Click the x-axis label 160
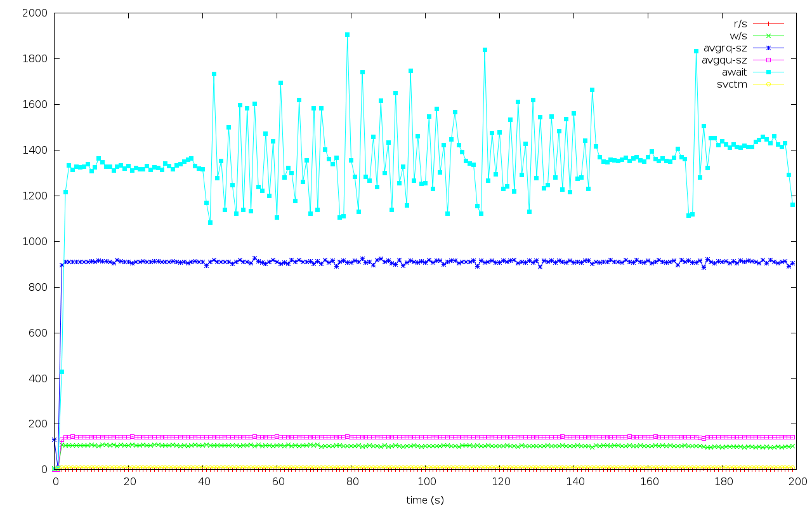 click(x=648, y=482)
